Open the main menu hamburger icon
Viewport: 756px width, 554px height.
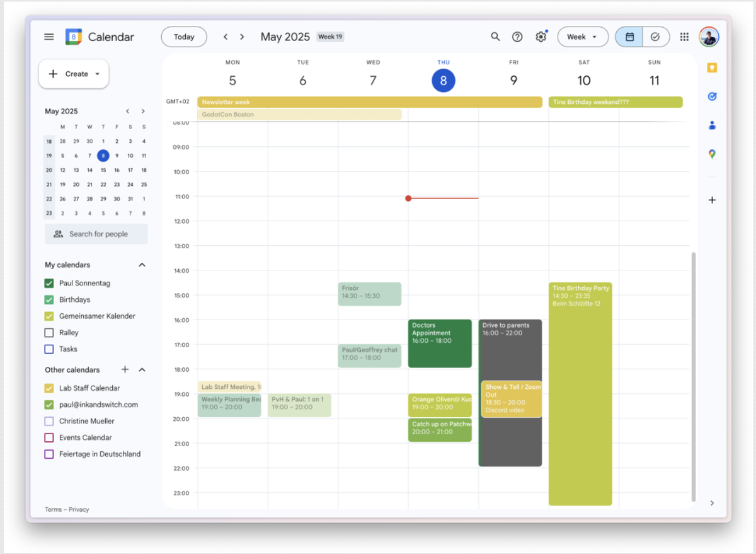(49, 37)
